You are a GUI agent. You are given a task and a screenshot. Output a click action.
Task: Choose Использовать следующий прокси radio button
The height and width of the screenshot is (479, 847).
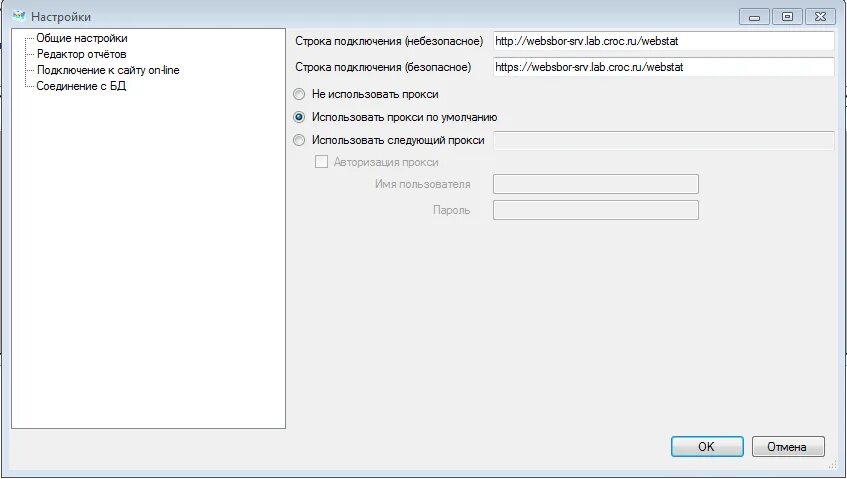pyautogui.click(x=299, y=140)
